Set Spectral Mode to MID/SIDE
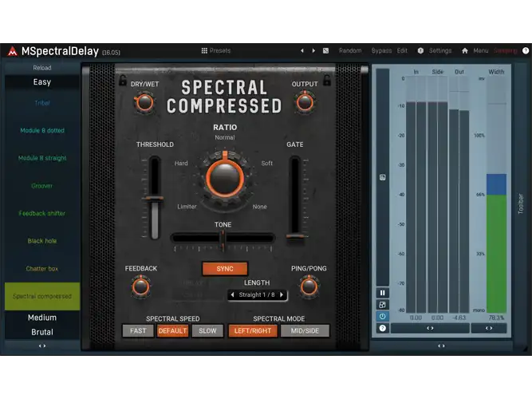532x399 pixels. tap(305, 330)
